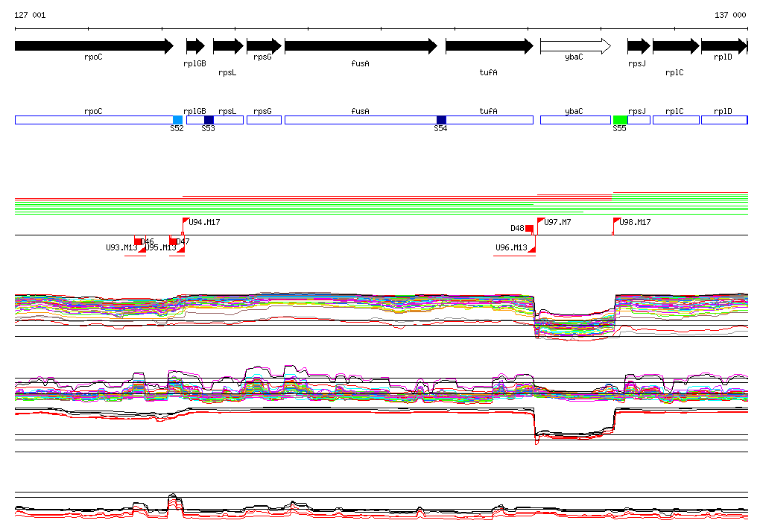Click the 137 000 end coordinate label

(730, 15)
